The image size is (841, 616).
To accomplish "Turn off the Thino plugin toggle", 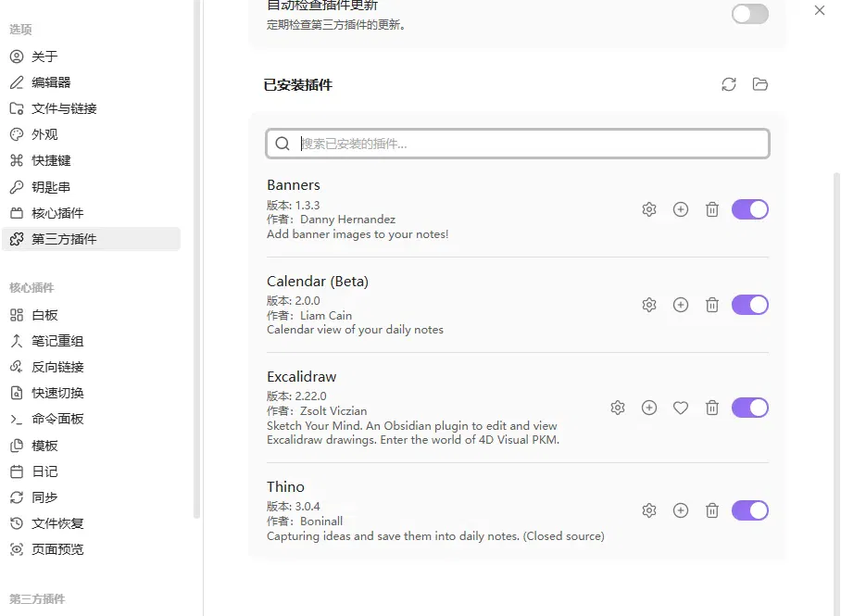I will point(750,510).
